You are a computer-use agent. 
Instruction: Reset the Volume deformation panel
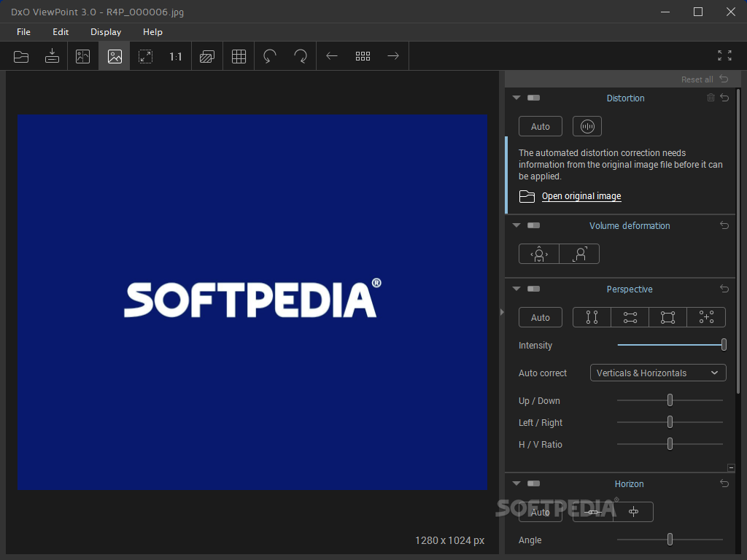(724, 225)
